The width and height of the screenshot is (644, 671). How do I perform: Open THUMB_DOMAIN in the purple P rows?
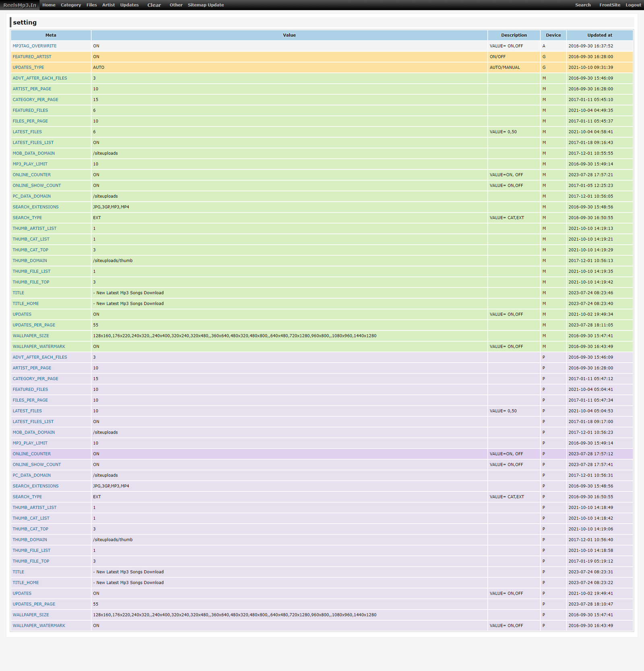29,540
